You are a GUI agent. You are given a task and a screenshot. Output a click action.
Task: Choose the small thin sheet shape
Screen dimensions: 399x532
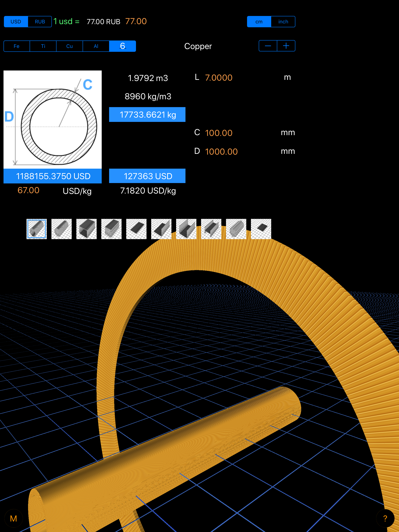click(261, 229)
